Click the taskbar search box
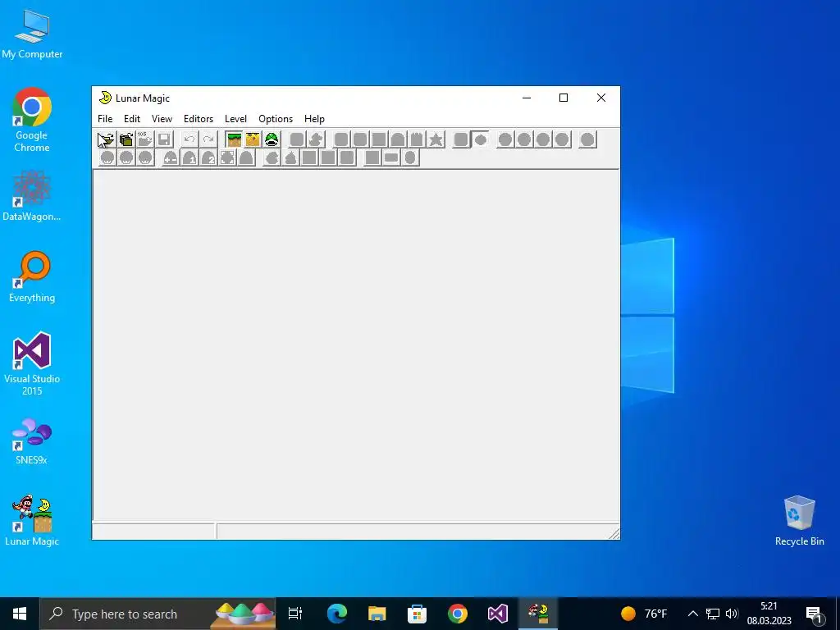 (x=157, y=614)
